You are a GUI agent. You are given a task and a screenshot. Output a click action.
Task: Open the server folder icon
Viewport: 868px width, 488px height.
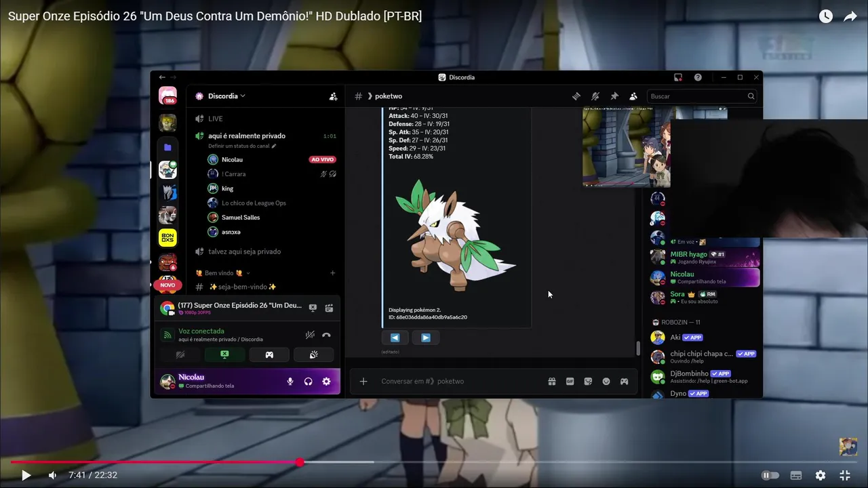pos(167,147)
